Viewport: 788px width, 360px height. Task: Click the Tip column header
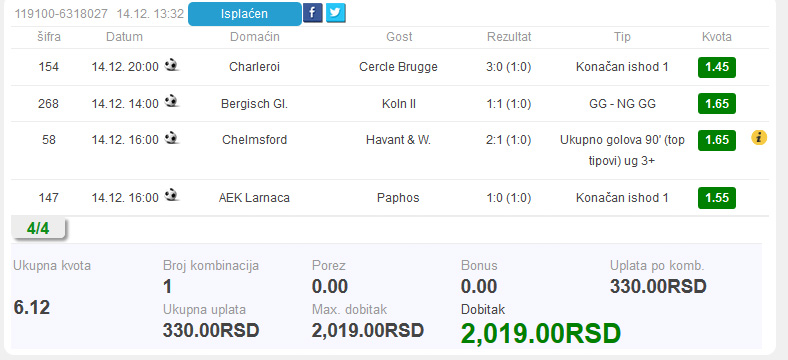point(622,37)
